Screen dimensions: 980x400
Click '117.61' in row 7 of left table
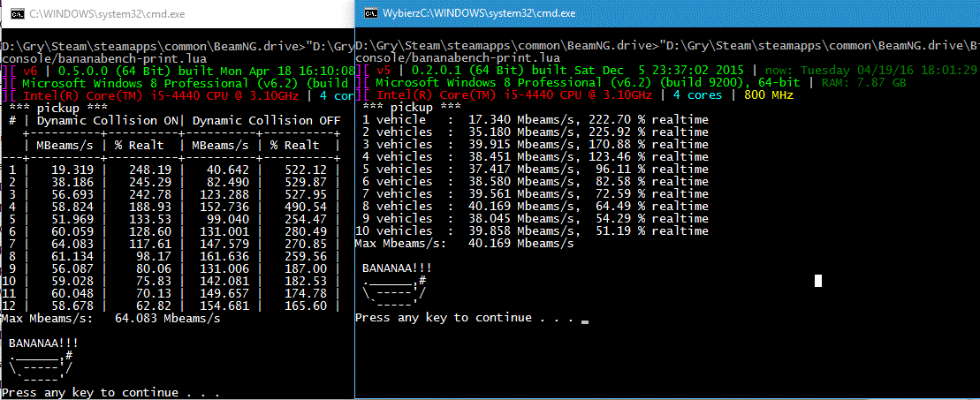coord(150,244)
